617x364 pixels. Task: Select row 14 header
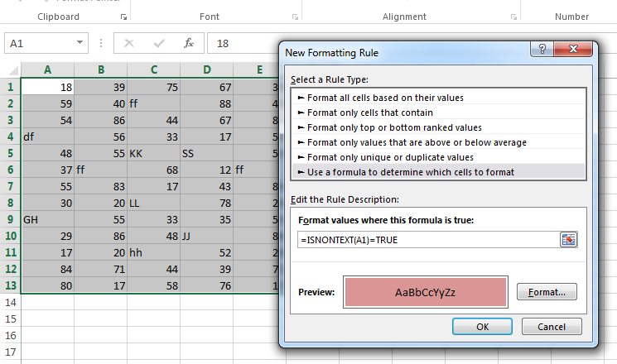pyautogui.click(x=10, y=302)
